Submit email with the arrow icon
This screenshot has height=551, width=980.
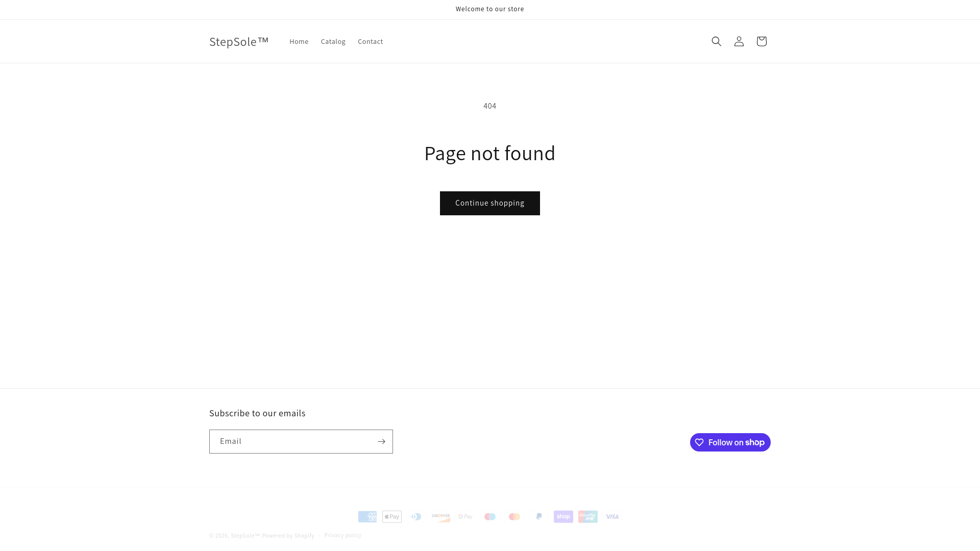tap(381, 441)
